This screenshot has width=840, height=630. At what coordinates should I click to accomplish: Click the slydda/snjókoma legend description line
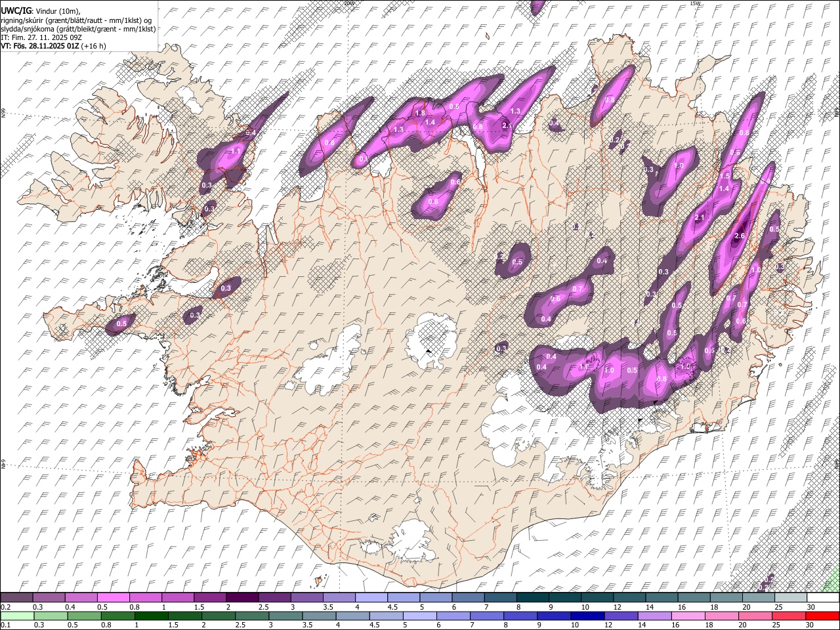(x=79, y=29)
